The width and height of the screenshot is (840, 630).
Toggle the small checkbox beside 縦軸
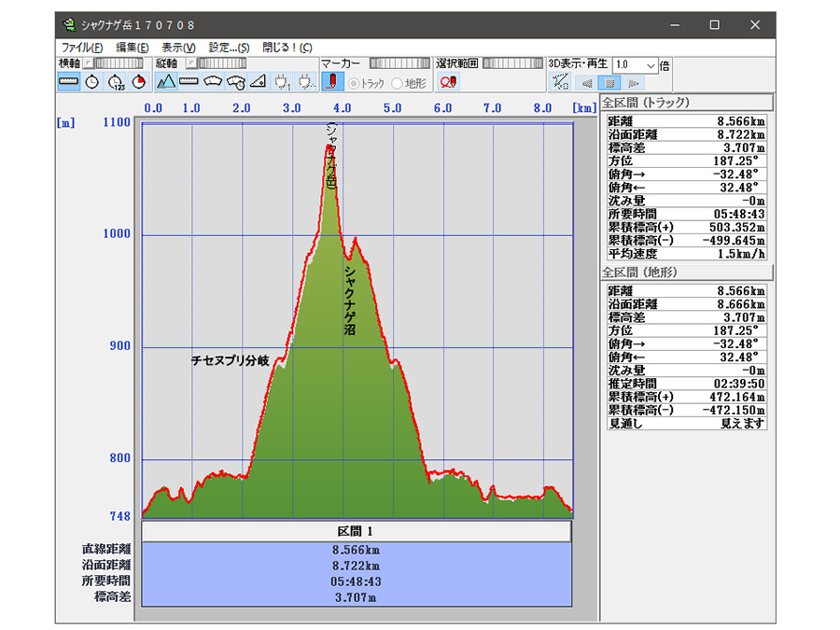coord(189,63)
